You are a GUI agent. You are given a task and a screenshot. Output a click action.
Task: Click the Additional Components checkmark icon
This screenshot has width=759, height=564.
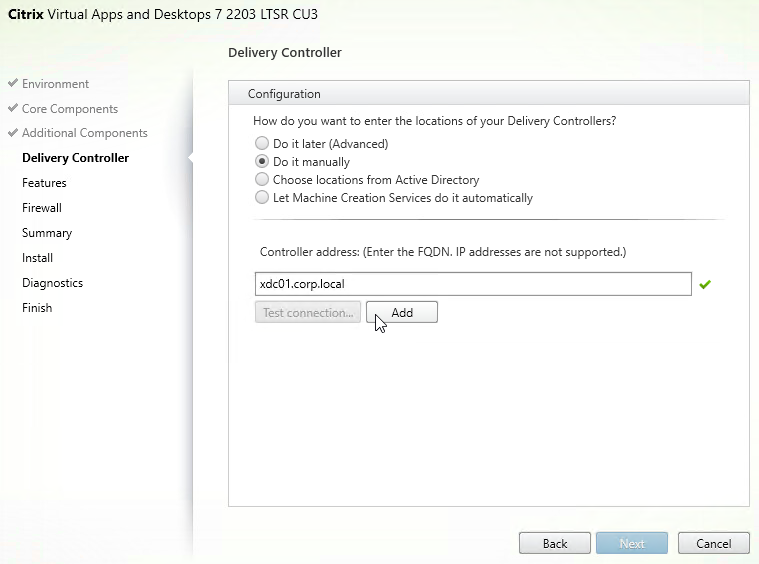pos(13,132)
